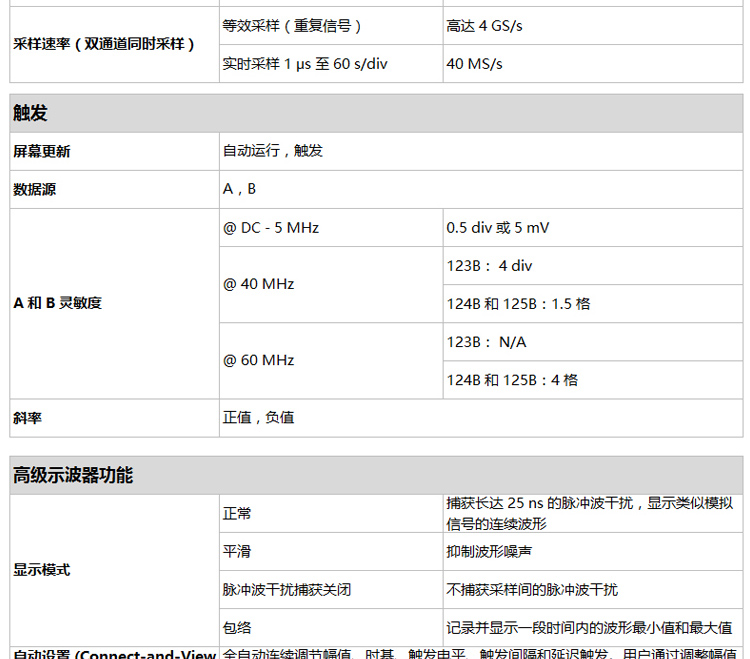Select the 高级示波器功能 section heading
This screenshot has width=750, height=659.
point(73,475)
